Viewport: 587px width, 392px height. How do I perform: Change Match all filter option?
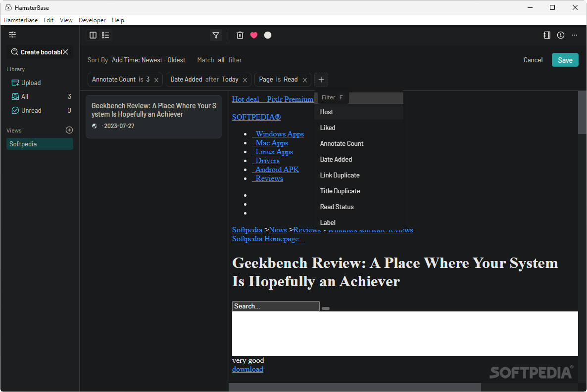pyautogui.click(x=221, y=60)
